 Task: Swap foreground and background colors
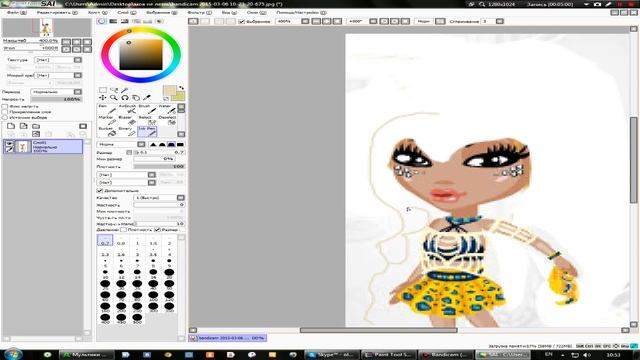tap(181, 88)
